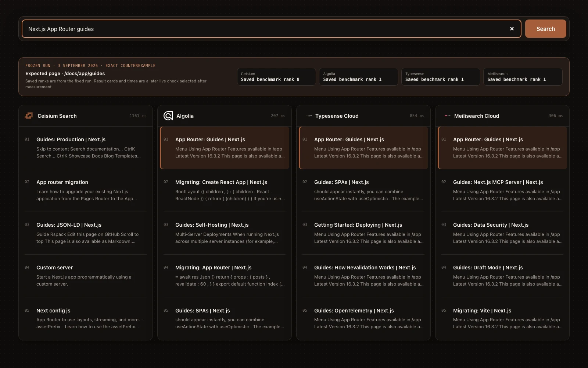Open Algolia result Guides: SPAs | Next.js
This screenshot has height=368, width=588.
pos(225,319)
